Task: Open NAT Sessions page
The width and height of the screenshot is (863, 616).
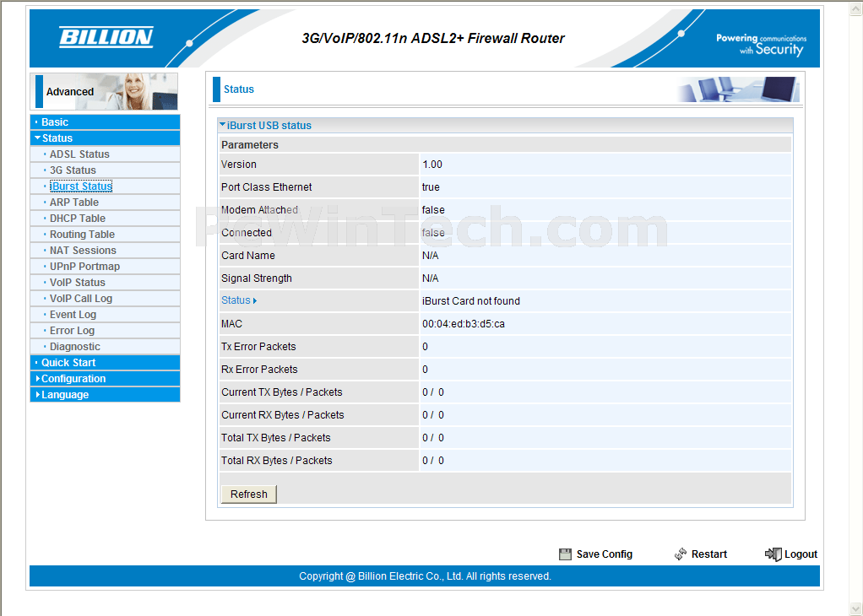Action: [83, 251]
